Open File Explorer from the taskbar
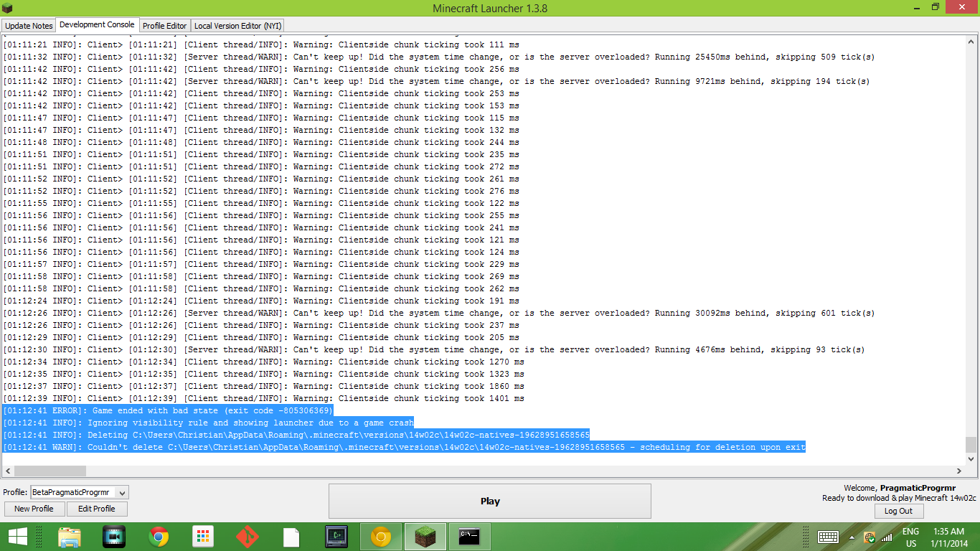 [70, 537]
